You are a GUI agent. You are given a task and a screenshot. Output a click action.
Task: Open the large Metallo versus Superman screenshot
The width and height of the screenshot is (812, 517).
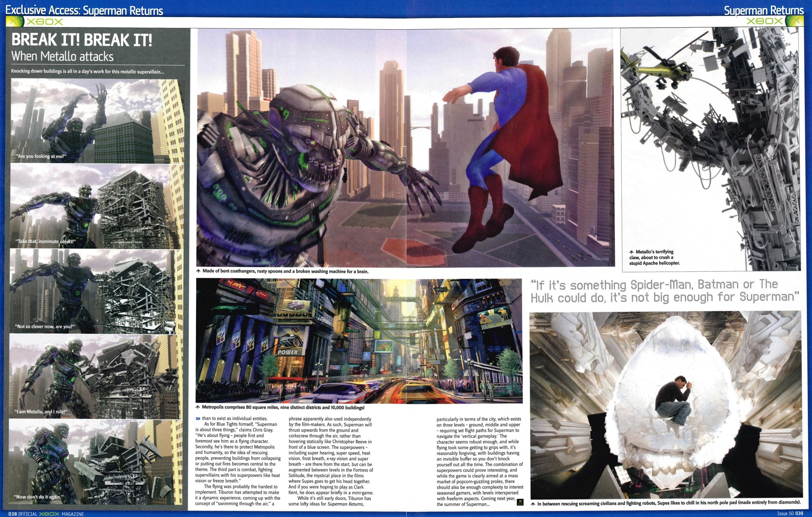(405, 147)
